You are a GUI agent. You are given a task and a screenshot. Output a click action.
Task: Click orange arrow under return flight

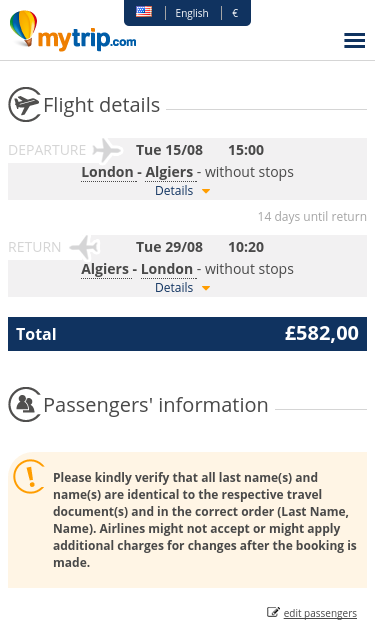[206, 288]
